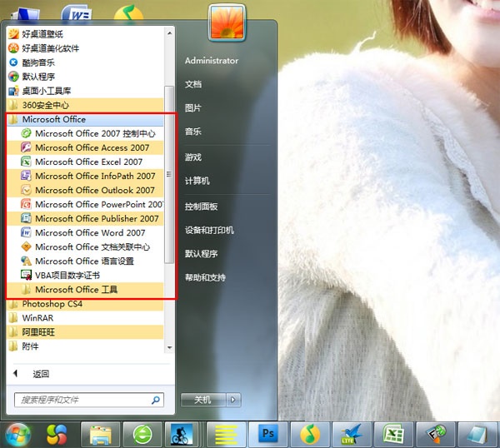Expand the 360安全中心 folder
Image resolution: width=500 pixels, height=448 pixels.
85,105
